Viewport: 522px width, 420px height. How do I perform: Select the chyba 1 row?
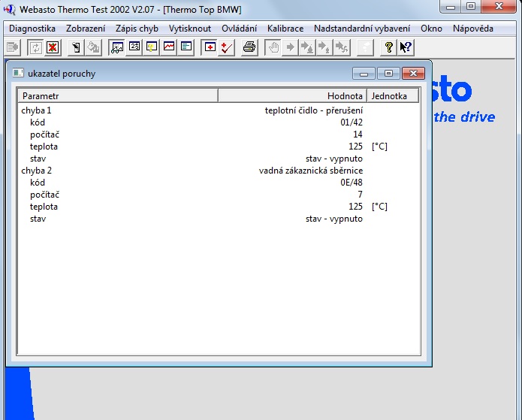point(219,110)
